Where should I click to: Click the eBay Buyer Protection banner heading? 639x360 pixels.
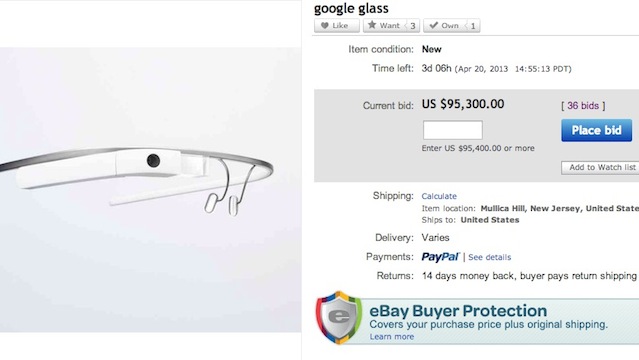click(458, 311)
